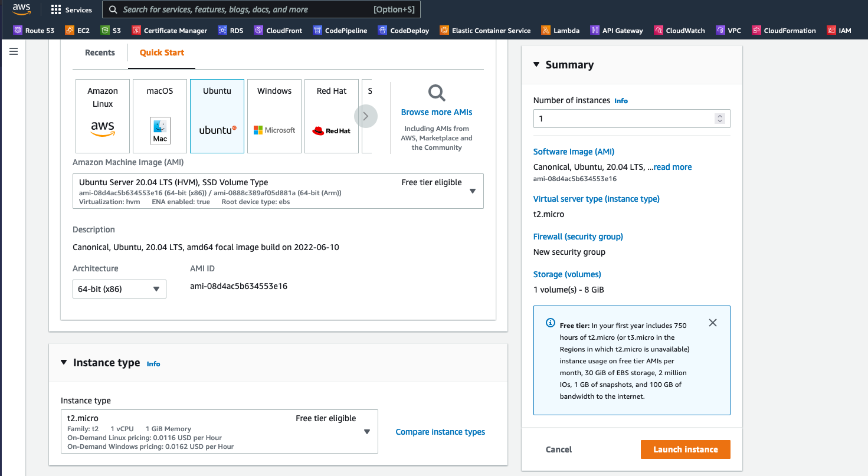Click Compare instance types link
This screenshot has height=476, width=868.
[x=440, y=432]
